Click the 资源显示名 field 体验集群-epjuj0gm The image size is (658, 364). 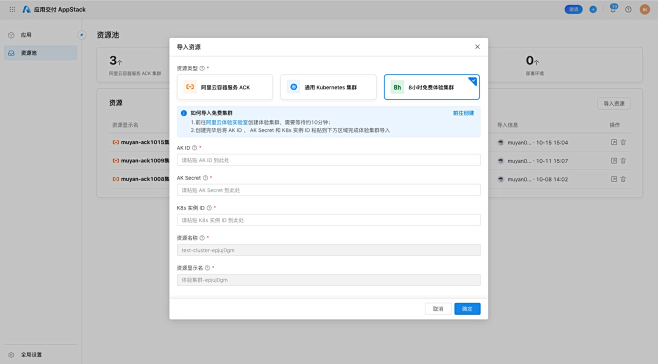point(329,280)
